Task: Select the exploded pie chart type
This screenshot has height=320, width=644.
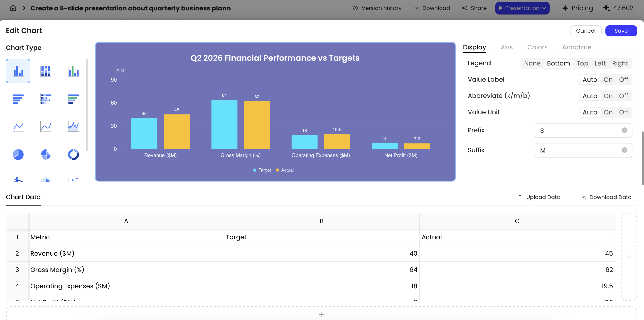Action: point(46,155)
